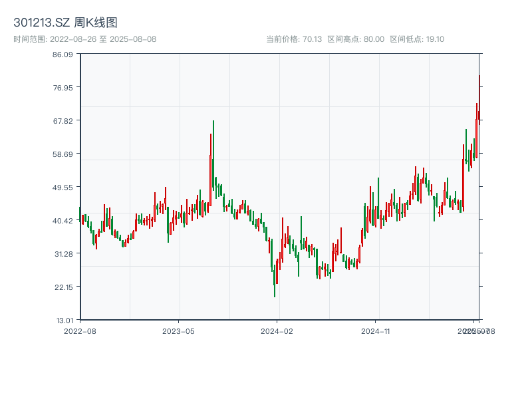
Task: Click the lowest candle near 2024-02
Action: tap(275, 281)
